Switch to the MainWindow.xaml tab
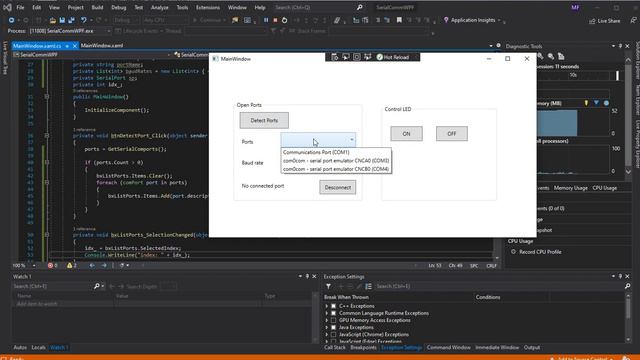The height and width of the screenshot is (360, 640). tap(102, 46)
